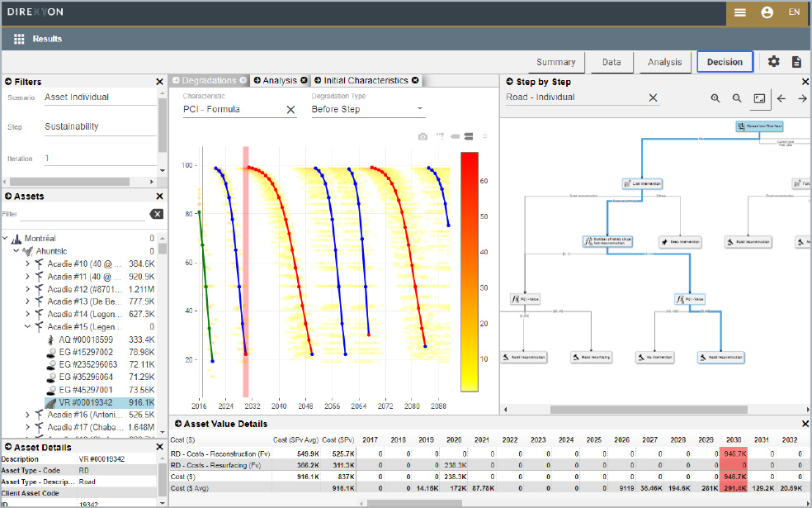Expand the Acadie #14 tree node
The height and width of the screenshot is (508, 812).
pyautogui.click(x=27, y=314)
